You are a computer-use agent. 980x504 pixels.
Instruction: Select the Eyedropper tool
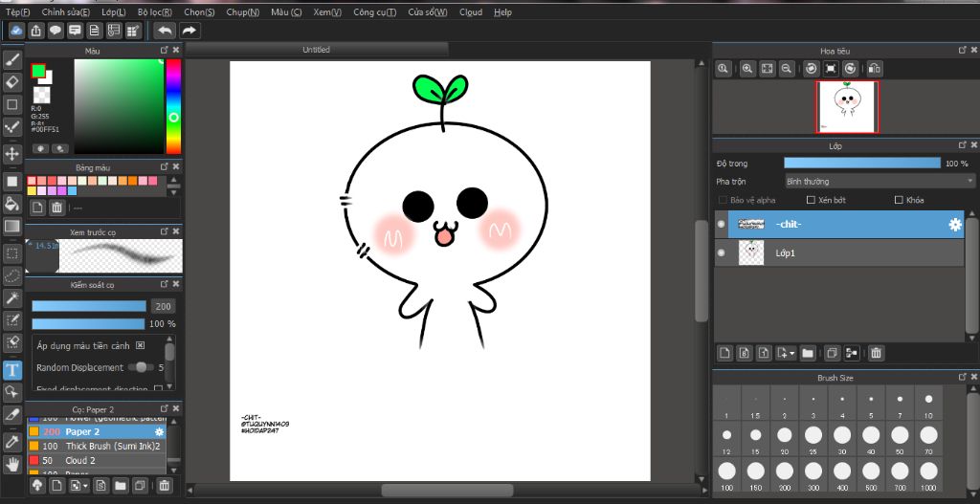(11, 442)
